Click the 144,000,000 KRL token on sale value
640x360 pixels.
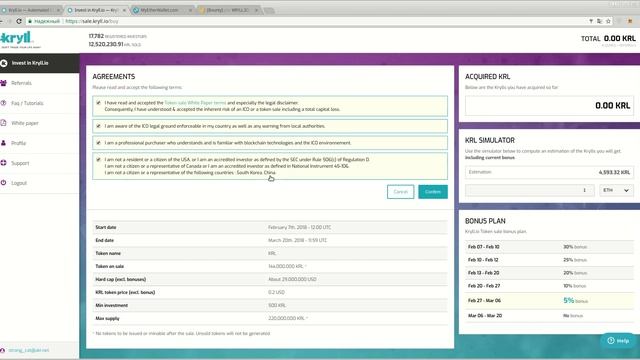287,267
